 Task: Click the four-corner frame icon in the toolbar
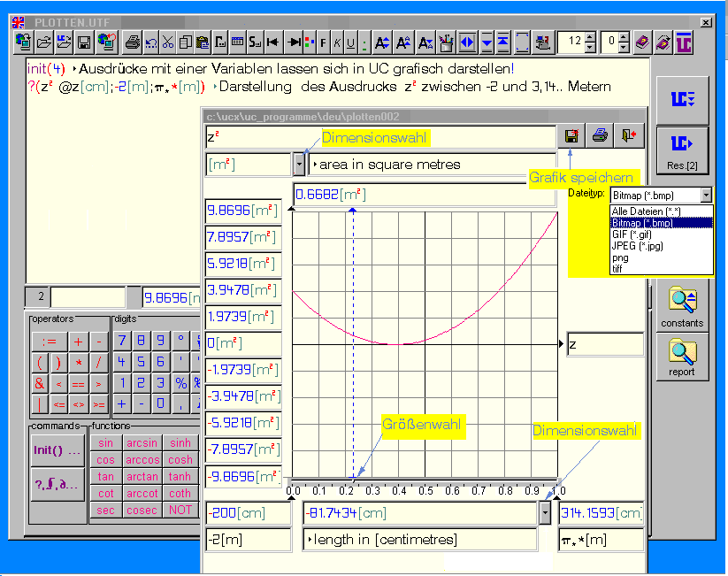(522, 42)
